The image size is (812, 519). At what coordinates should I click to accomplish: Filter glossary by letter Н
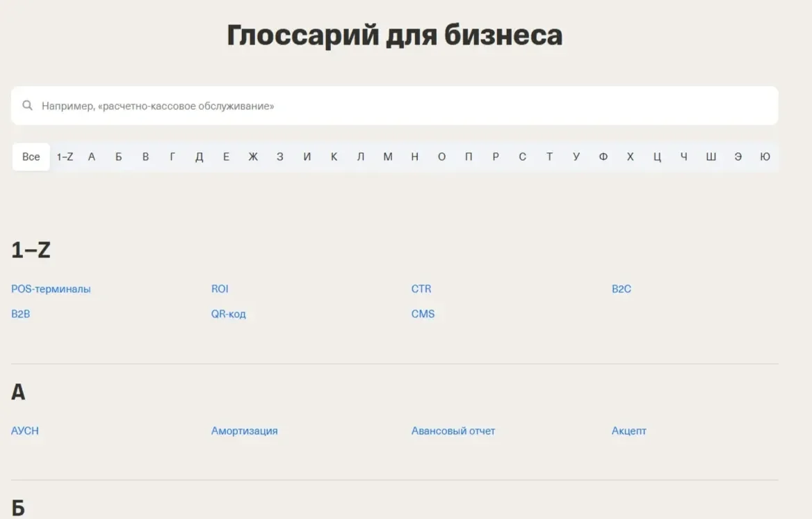(415, 157)
